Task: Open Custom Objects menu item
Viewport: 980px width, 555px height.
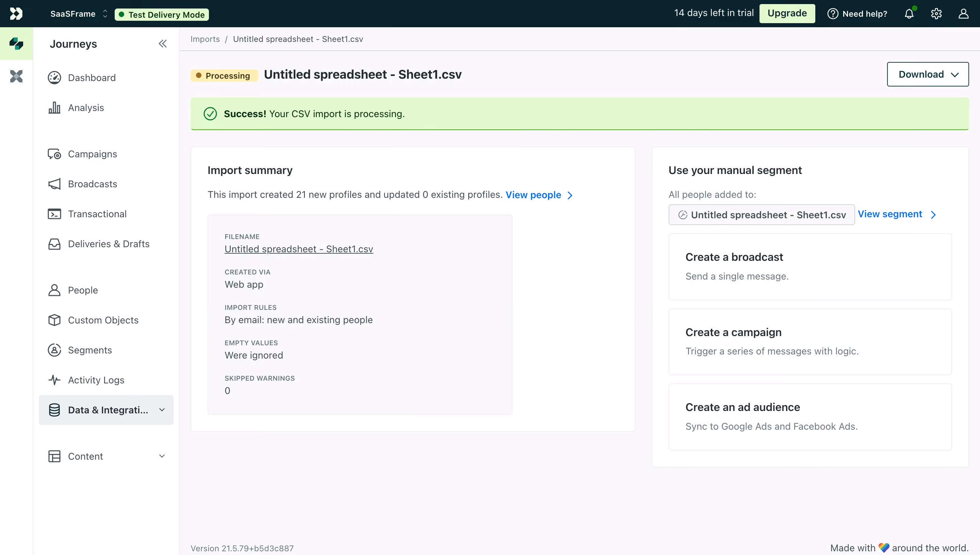Action: click(106, 320)
